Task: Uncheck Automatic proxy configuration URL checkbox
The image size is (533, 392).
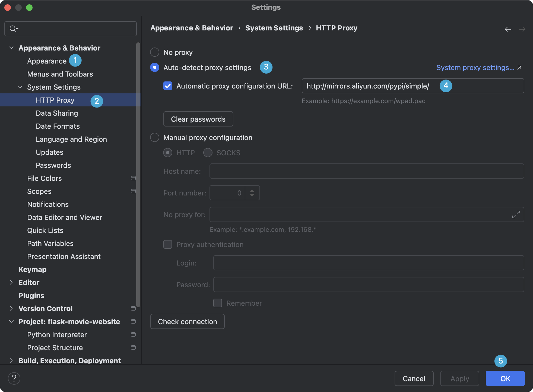Action: 168,86
